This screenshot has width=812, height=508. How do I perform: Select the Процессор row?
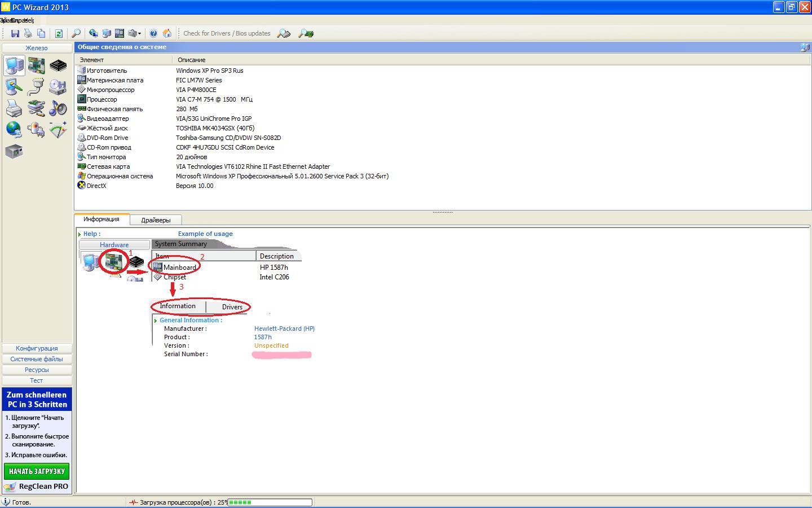click(443, 99)
